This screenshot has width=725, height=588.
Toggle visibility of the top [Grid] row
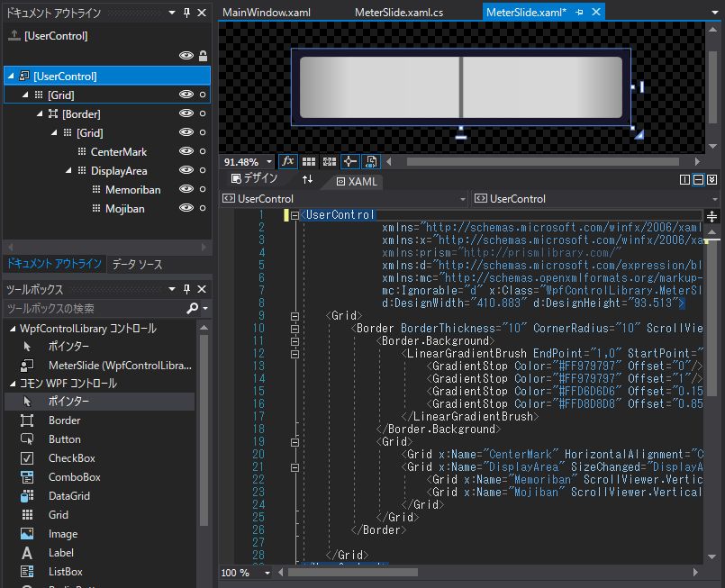186,95
